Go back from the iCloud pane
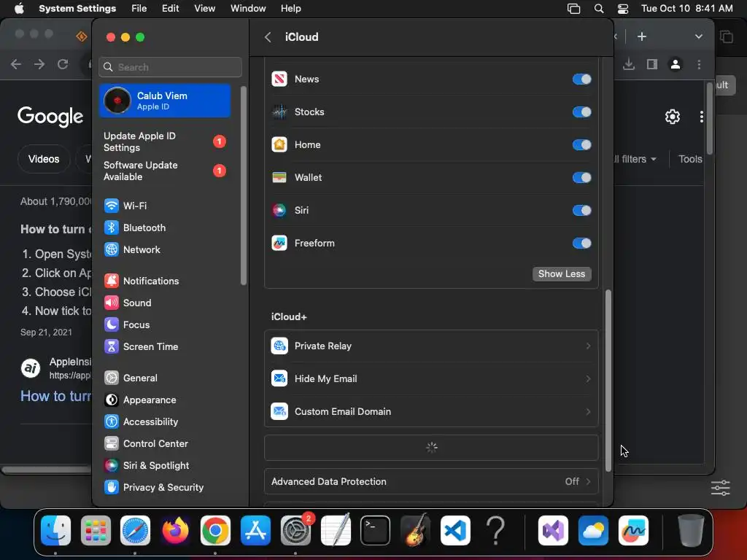 tap(268, 37)
